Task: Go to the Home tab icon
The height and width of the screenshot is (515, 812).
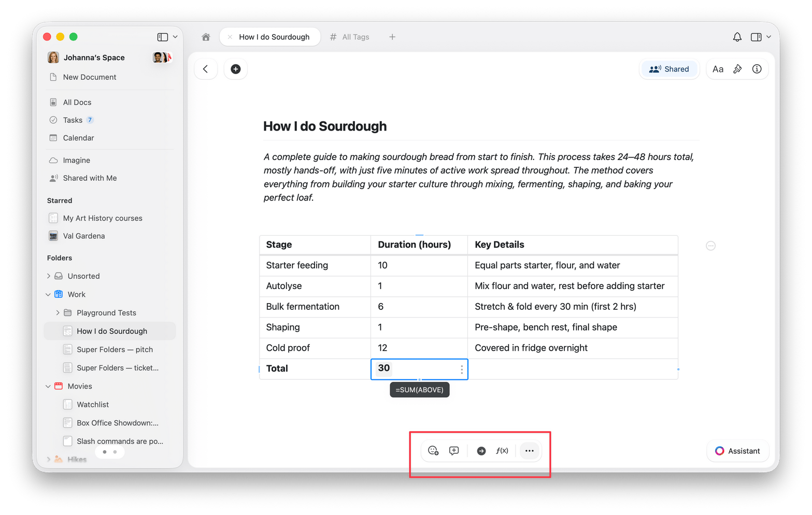Action: click(x=206, y=37)
